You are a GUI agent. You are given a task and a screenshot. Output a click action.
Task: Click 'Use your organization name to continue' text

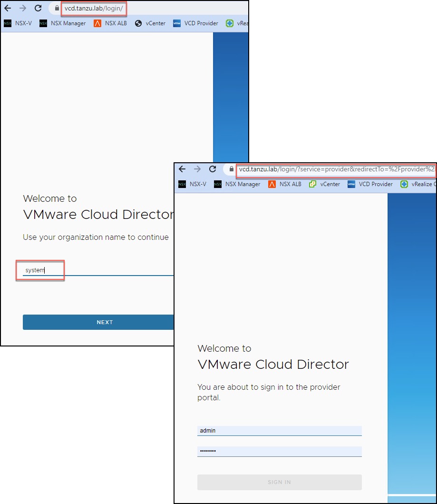96,237
